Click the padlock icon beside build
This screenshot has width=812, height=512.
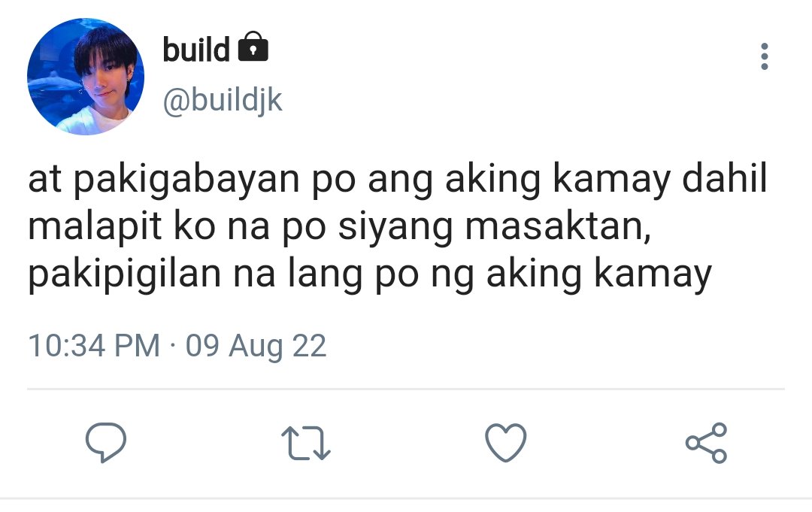(253, 47)
